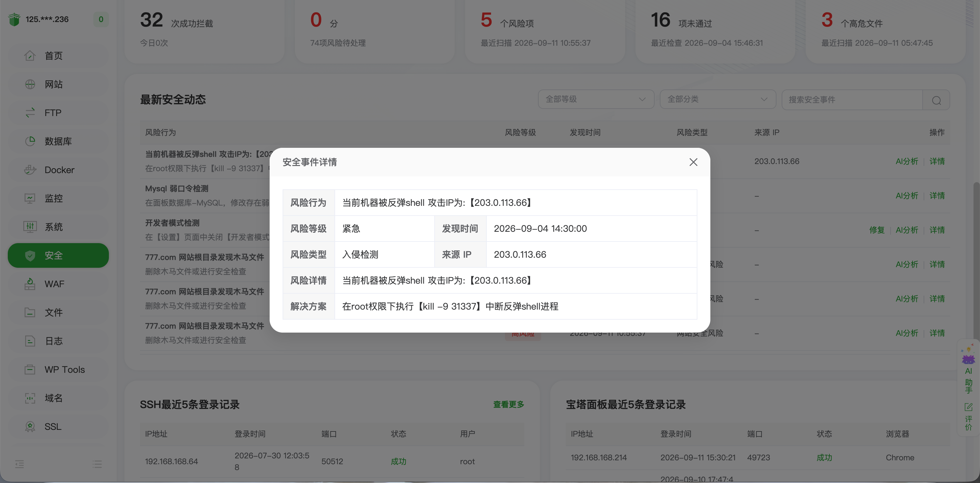Click AI分析 for the 203.0.113.66 row
Image resolution: width=980 pixels, height=483 pixels.
(907, 161)
